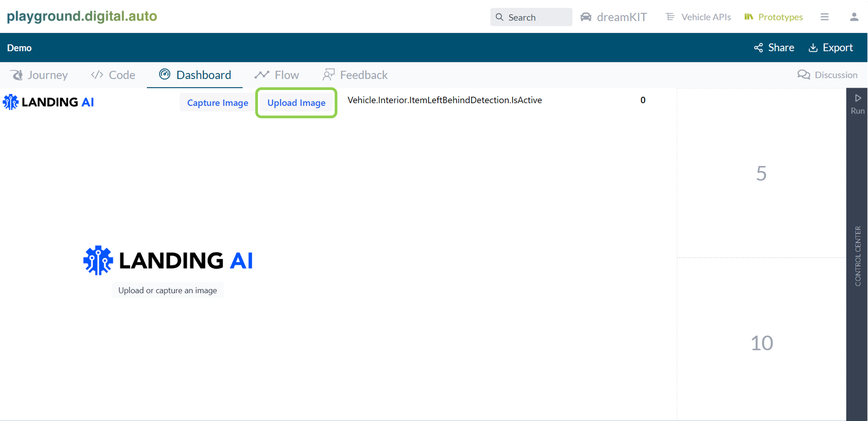Click the Capture Image button
Screen dimensions: 868x421
pyautogui.click(x=217, y=102)
